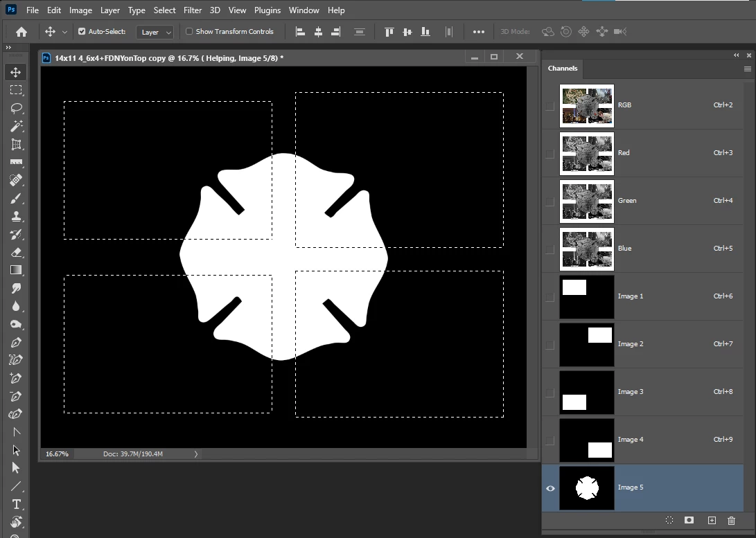Screen dimensions: 756x538
Task: Select the Horizontal Type tool
Action: 16,504
